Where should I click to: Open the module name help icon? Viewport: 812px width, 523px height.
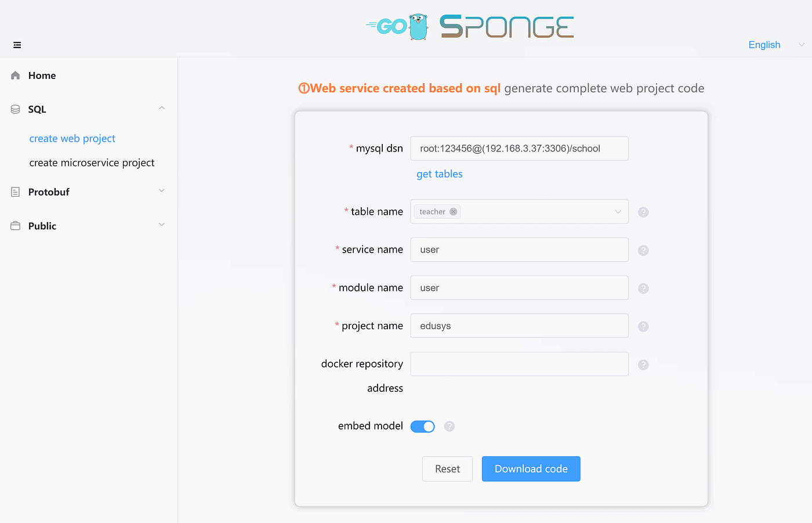point(643,288)
